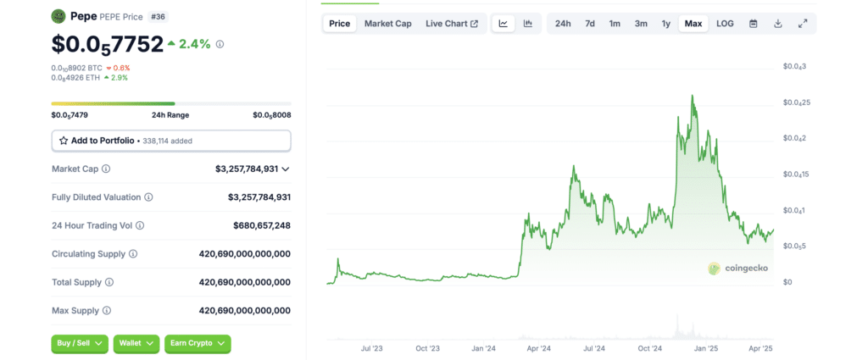Click the 24h high price $0.0₅8008

tap(272, 115)
